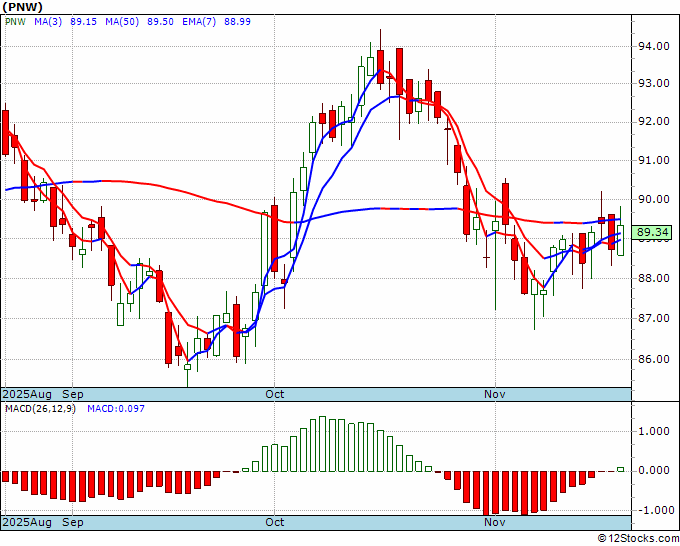
Task: Click the MA(3) value 89.15
Action: [83, 22]
